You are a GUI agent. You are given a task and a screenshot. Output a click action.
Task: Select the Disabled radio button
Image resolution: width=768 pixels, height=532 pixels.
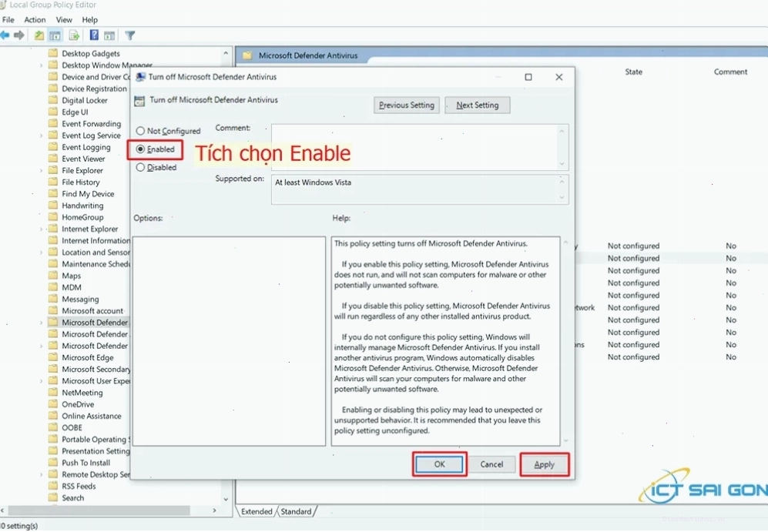[x=140, y=167]
